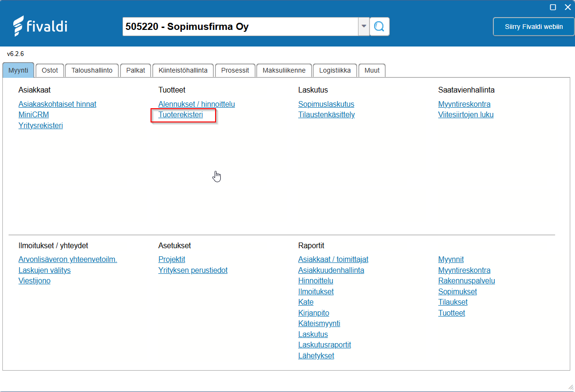Open Myynnit report link
This screenshot has height=392, width=575.
tap(451, 259)
